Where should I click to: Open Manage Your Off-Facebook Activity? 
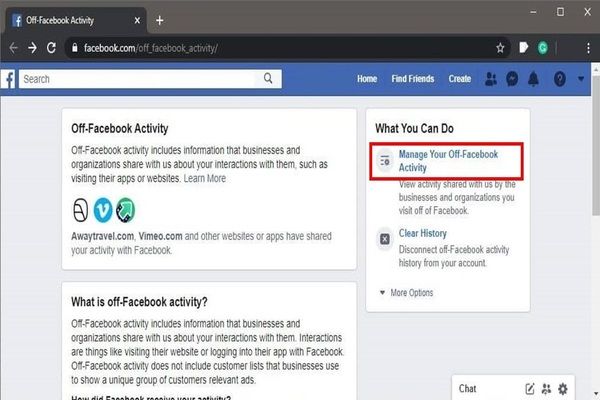click(447, 161)
